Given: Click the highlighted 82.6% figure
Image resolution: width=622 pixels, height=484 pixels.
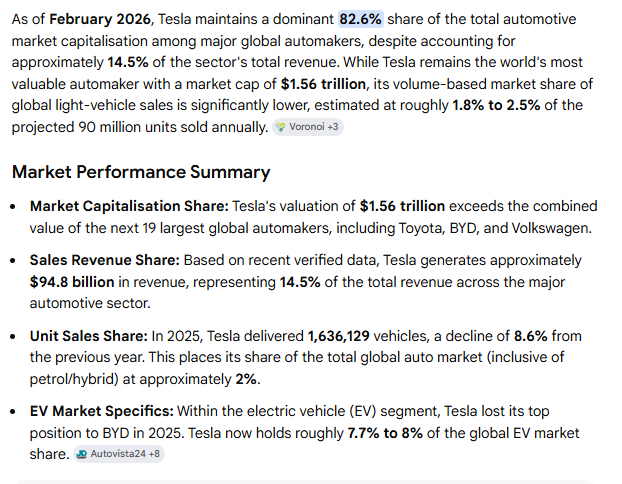Looking at the screenshot, I should [360, 19].
